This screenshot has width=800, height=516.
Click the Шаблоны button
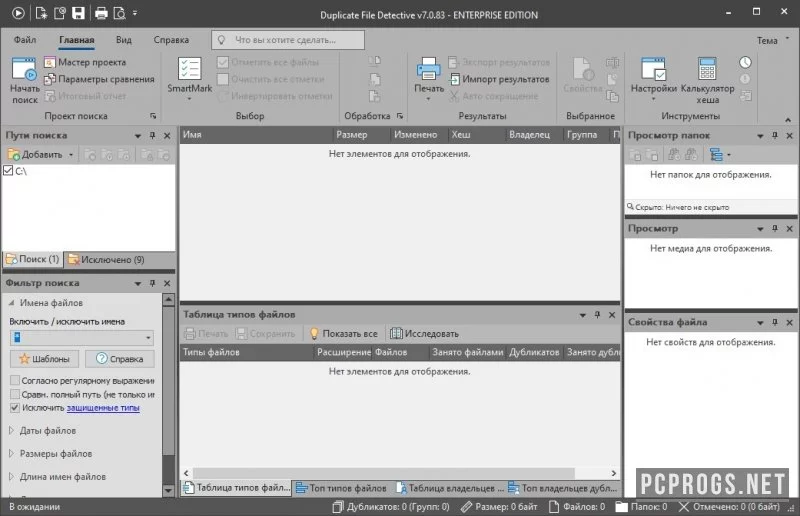(44, 359)
